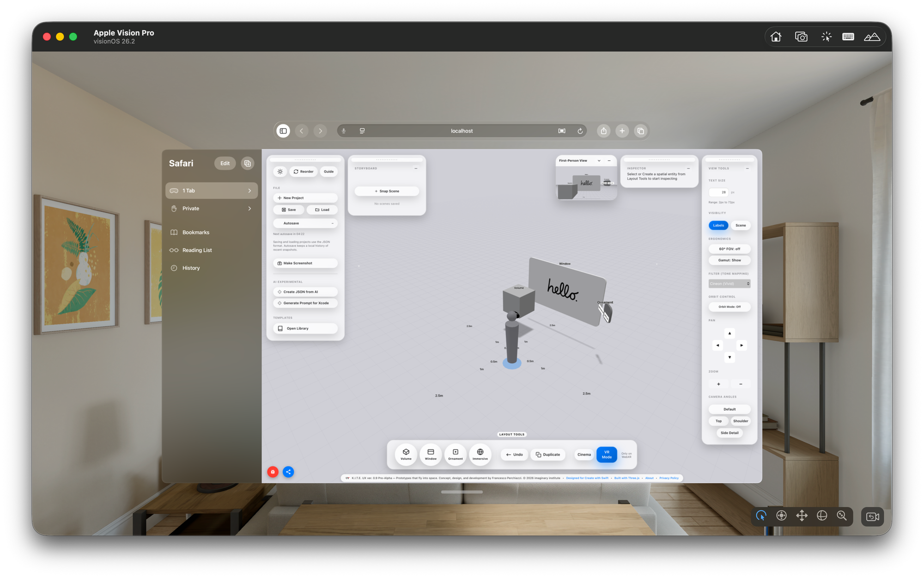Click the text size input field

click(718, 192)
